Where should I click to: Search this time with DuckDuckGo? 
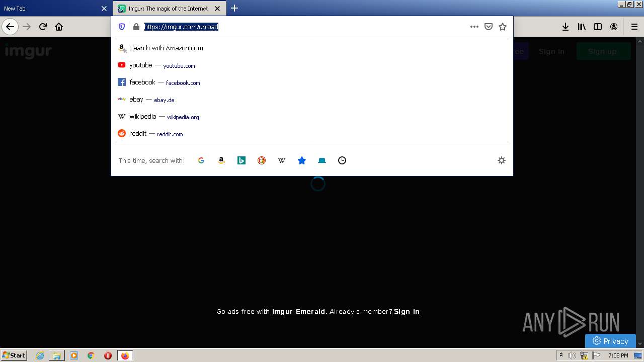click(262, 160)
